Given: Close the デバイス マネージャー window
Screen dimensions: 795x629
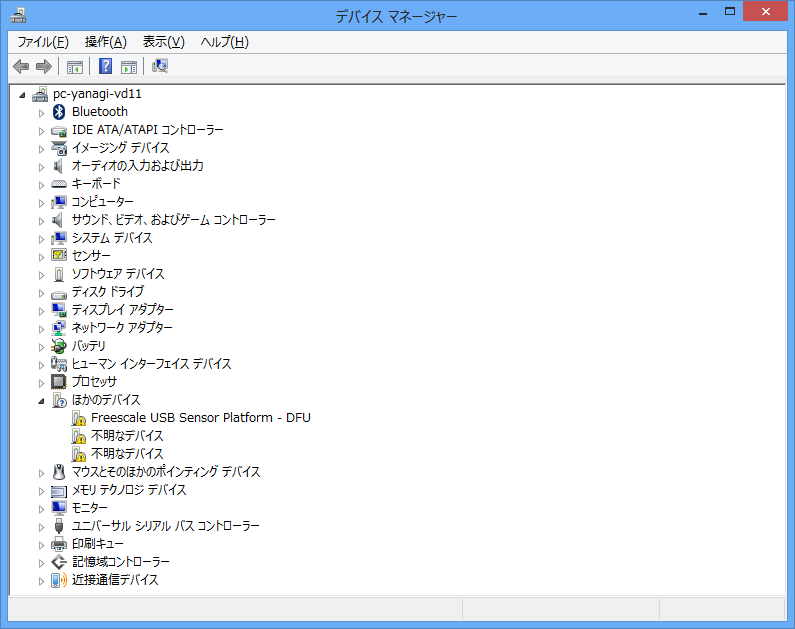Looking at the screenshot, I should (x=766, y=12).
